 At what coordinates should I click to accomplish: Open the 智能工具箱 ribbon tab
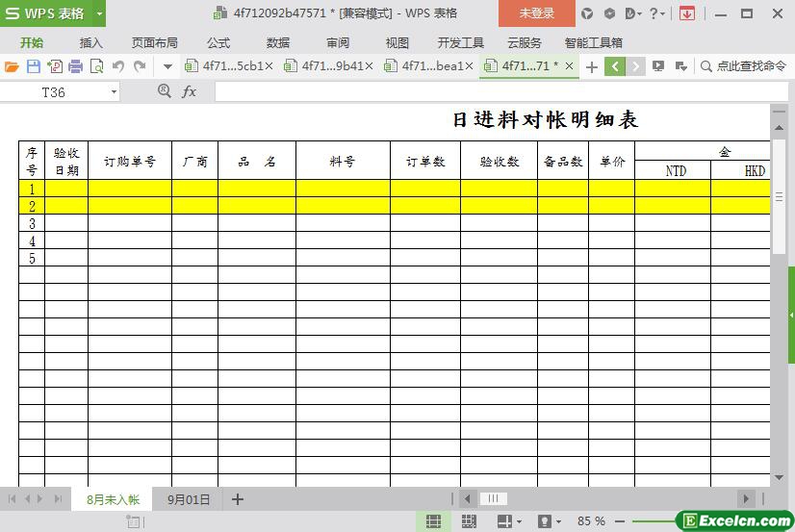click(x=594, y=43)
